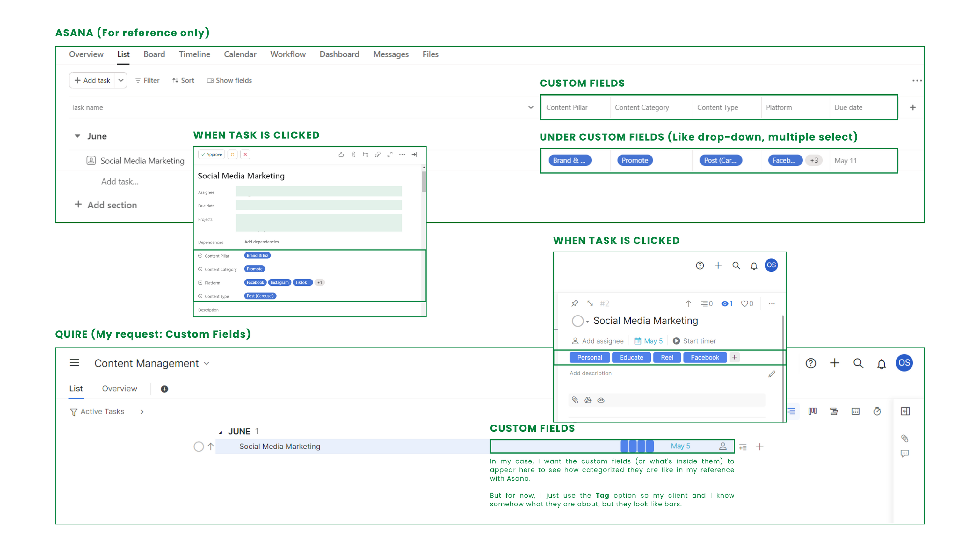Viewport: 980px width, 552px height.
Task: Open comments icon in Quire right sidebar
Action: 905,454
